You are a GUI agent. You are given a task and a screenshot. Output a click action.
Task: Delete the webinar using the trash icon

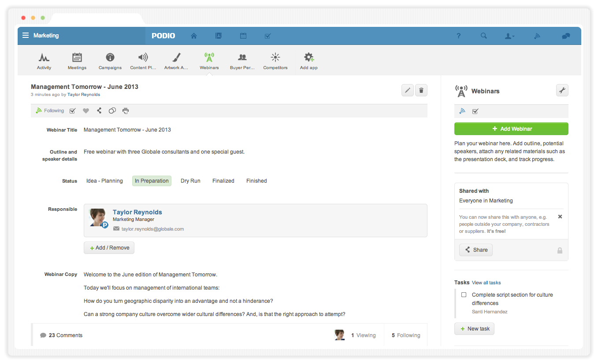(x=421, y=90)
